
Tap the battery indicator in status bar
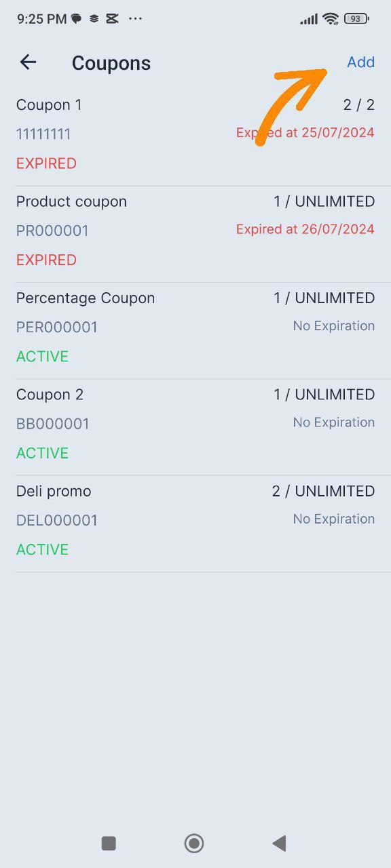[356, 19]
